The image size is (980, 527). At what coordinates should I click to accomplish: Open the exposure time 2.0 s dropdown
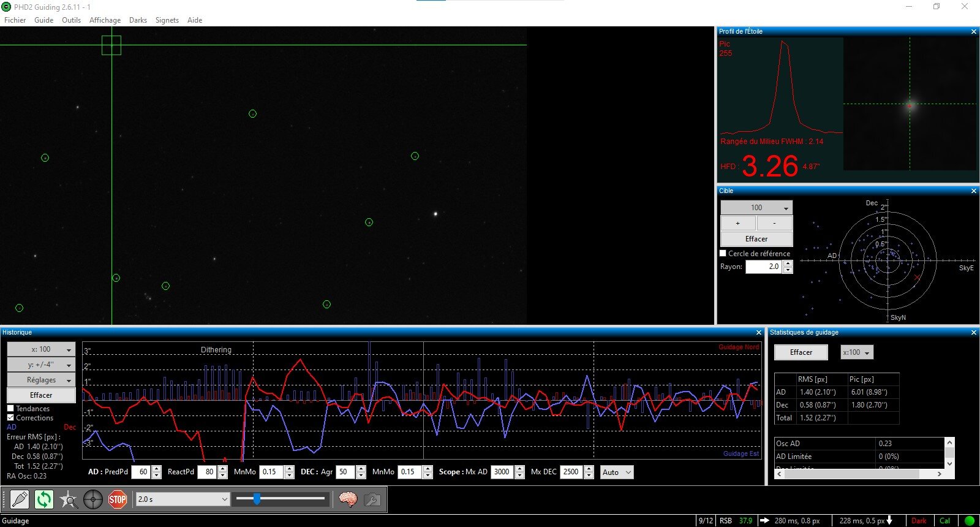tap(183, 499)
